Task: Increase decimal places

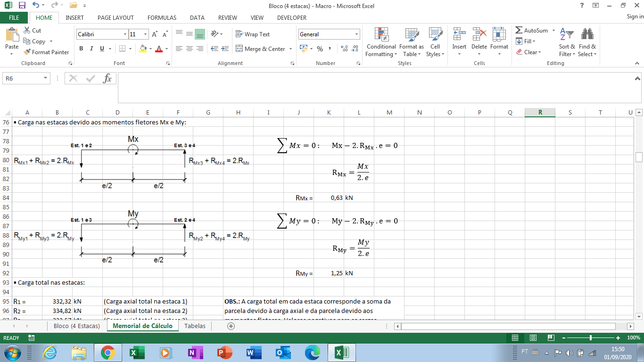Action: click(344, 49)
